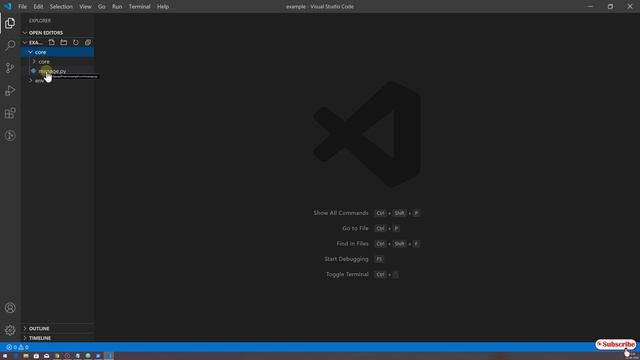Click the Windows Start button
The image size is (640, 360).
(x=5, y=356)
